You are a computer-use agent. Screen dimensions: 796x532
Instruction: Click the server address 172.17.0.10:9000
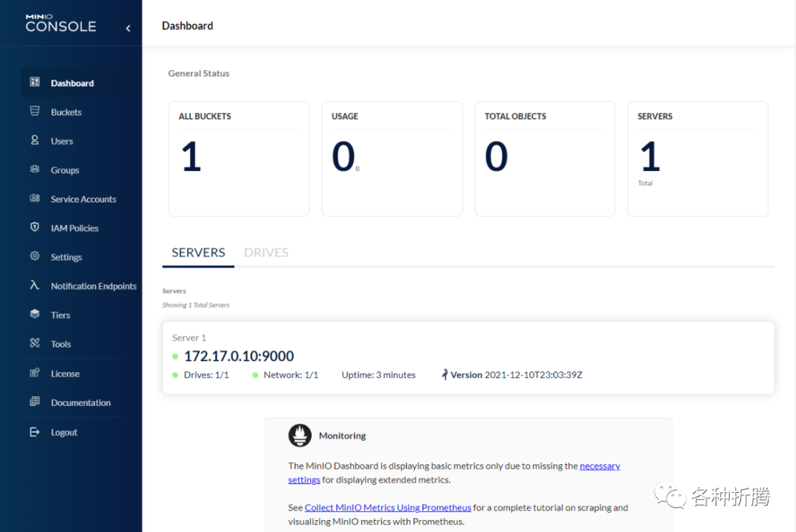(x=239, y=357)
